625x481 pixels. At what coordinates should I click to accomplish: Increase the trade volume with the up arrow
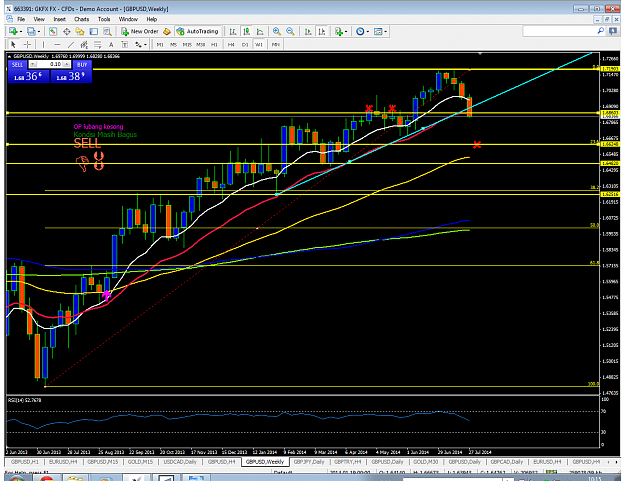pyautogui.click(x=67, y=64)
